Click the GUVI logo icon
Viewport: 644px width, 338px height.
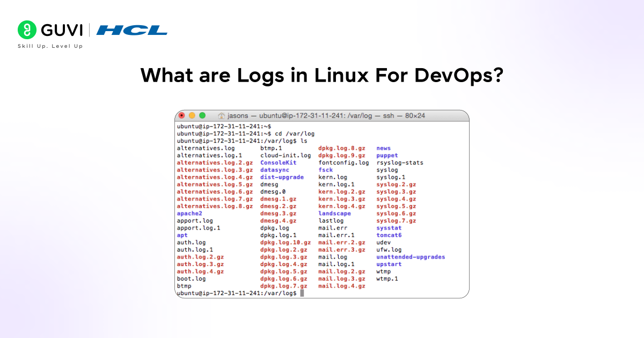pos(27,30)
